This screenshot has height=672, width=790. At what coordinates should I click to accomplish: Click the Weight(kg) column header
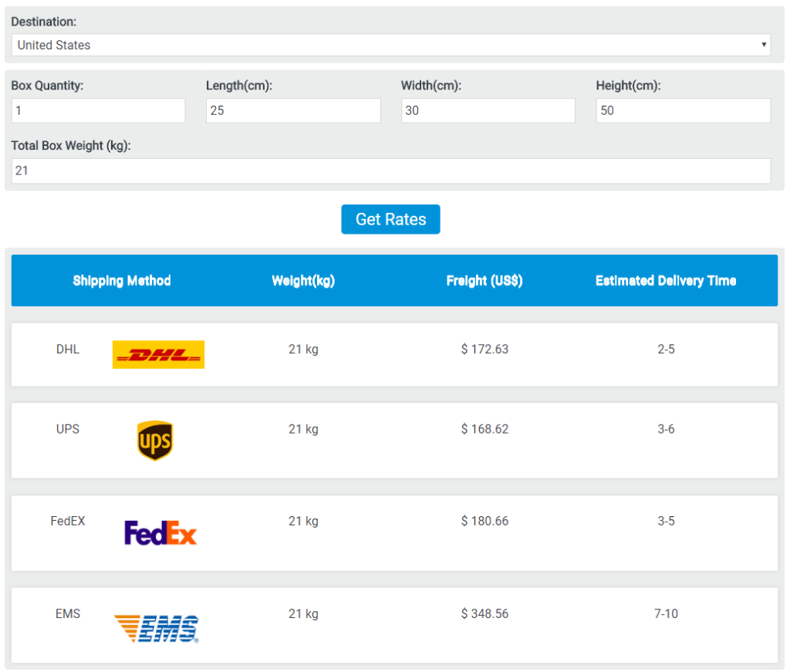[x=303, y=281]
